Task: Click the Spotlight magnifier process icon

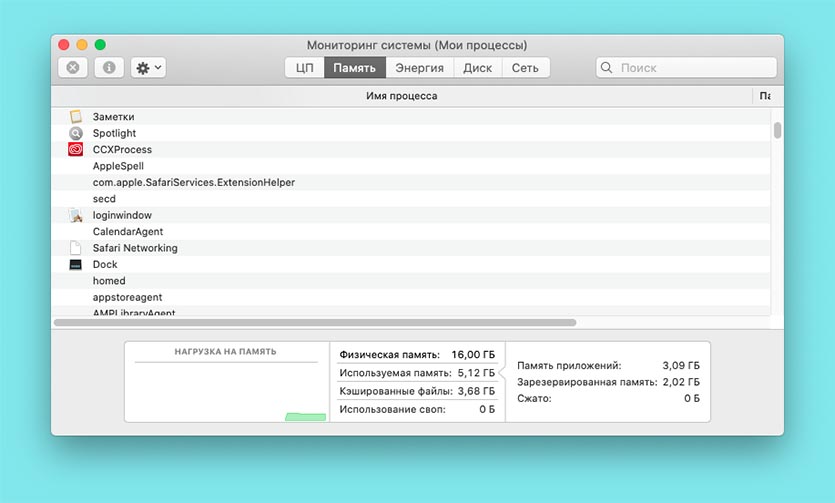Action: 75,133
